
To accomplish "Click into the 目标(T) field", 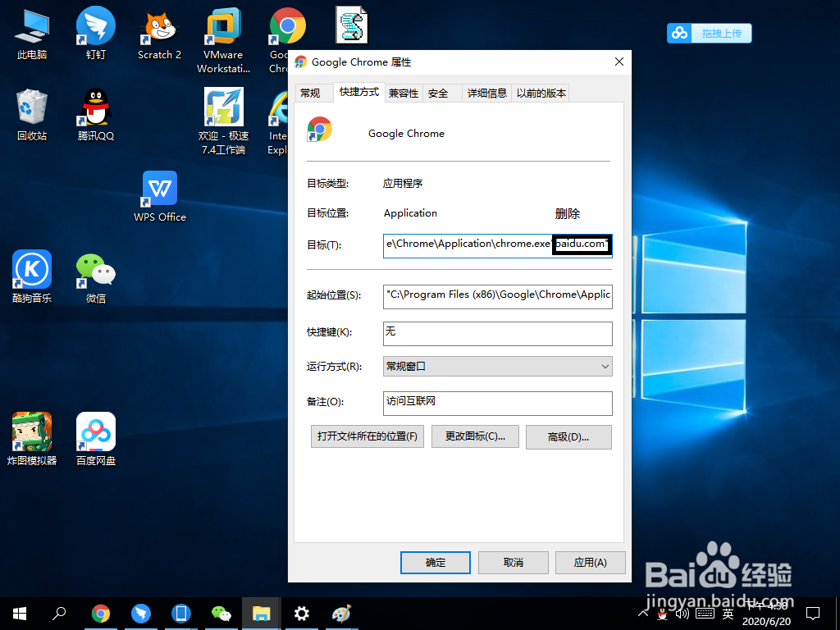I will coord(498,245).
